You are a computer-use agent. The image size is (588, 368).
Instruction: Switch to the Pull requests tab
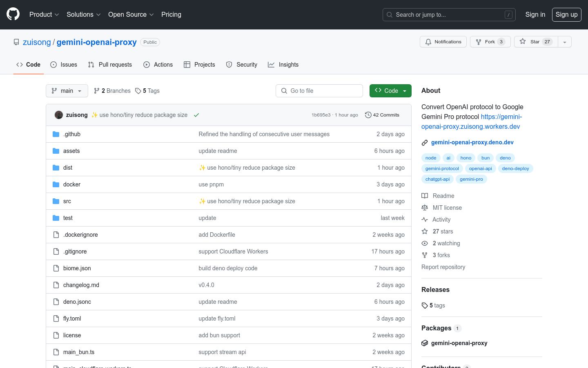[x=110, y=65]
